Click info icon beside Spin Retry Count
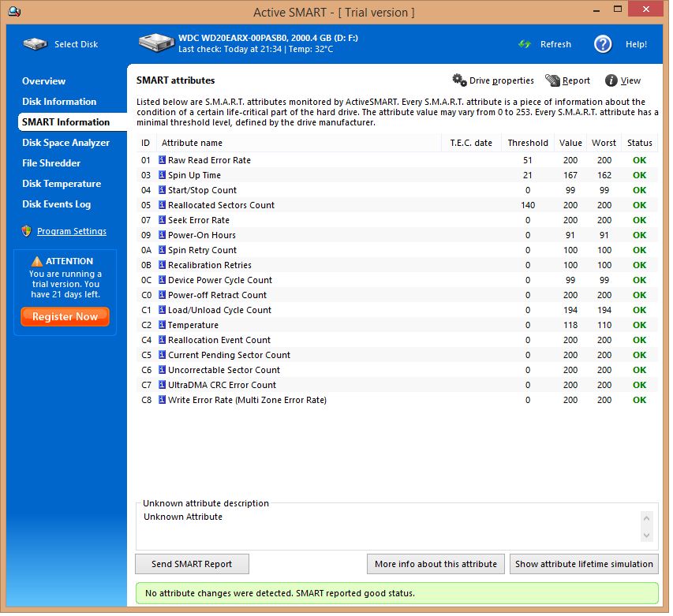 [163, 251]
